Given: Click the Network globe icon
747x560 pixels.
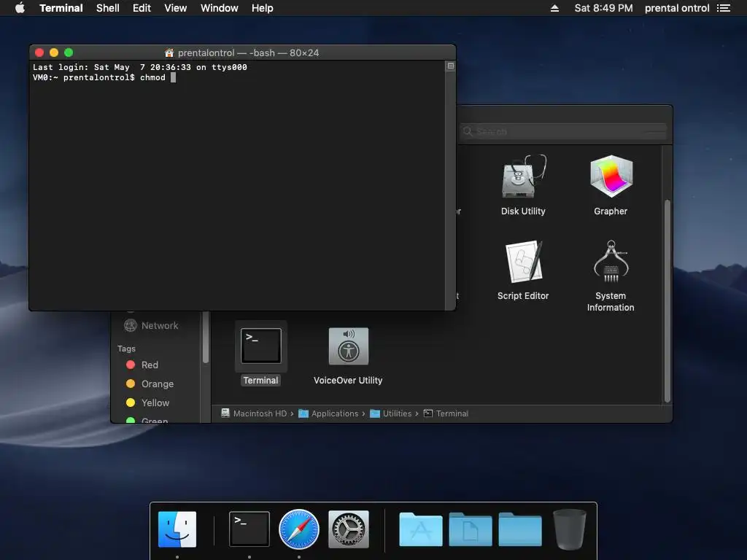Looking at the screenshot, I should point(130,326).
